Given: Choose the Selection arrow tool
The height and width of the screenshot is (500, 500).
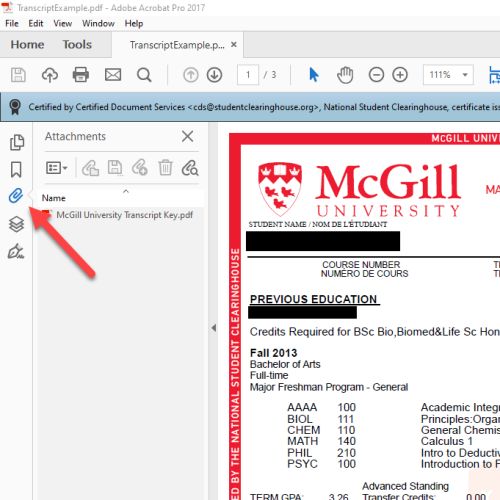Looking at the screenshot, I should point(313,75).
